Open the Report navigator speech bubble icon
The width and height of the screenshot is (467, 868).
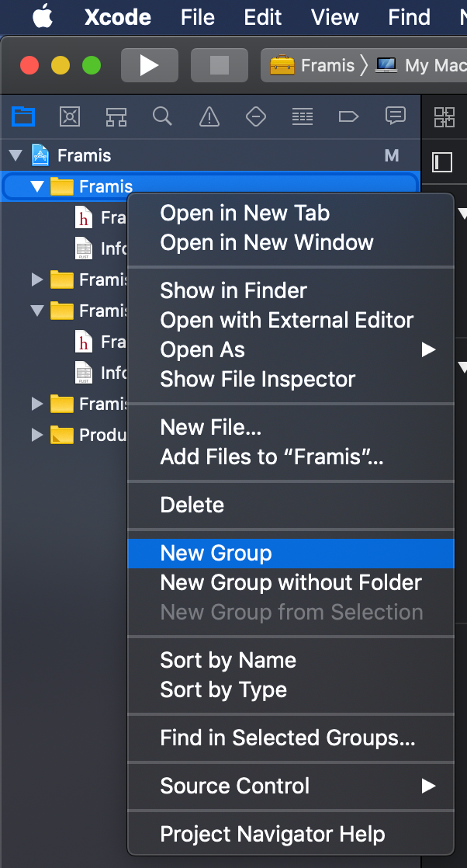395,116
